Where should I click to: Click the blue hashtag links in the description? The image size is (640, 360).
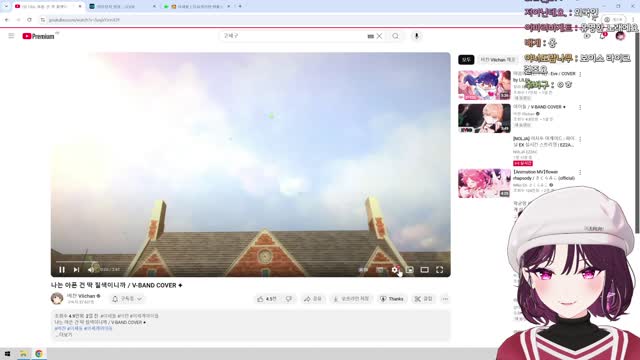83,328
